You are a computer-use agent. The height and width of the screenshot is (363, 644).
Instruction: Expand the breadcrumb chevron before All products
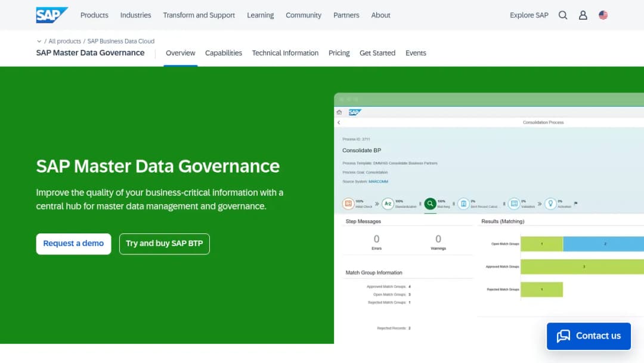pos(39,41)
